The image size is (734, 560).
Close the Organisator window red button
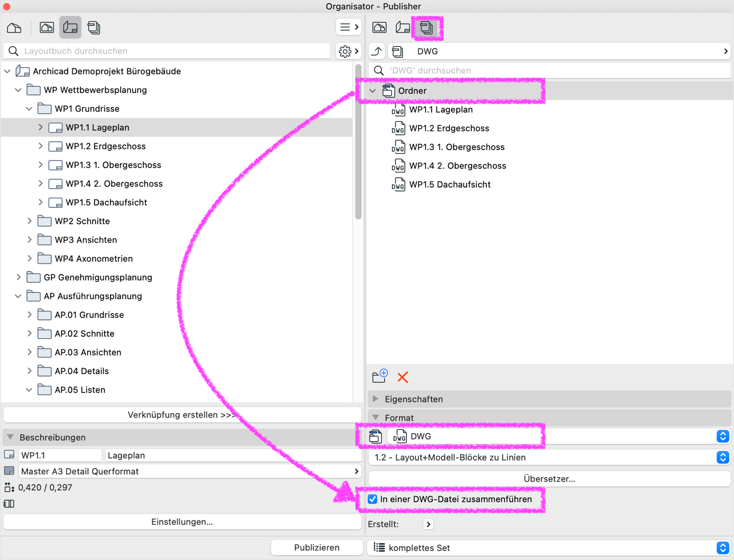(x=7, y=7)
